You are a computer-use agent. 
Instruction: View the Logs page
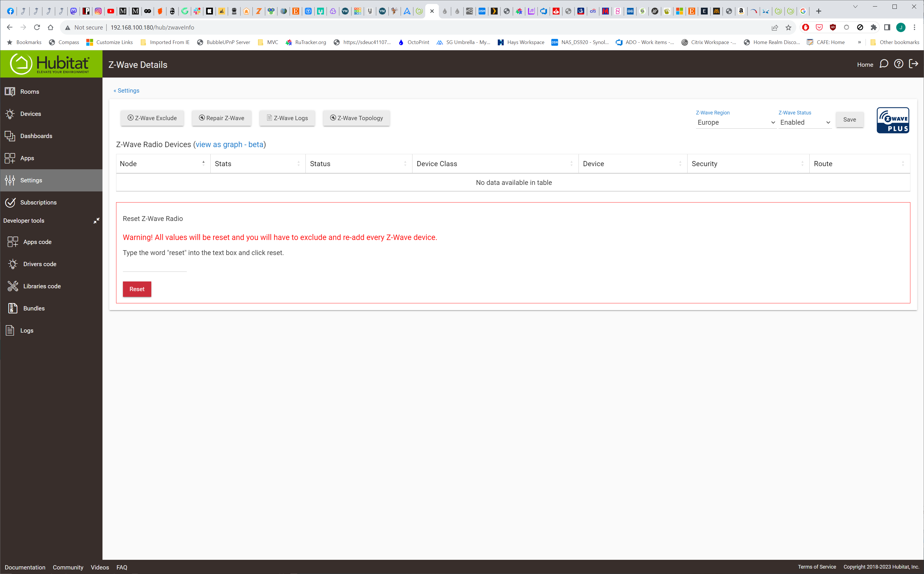click(x=27, y=330)
